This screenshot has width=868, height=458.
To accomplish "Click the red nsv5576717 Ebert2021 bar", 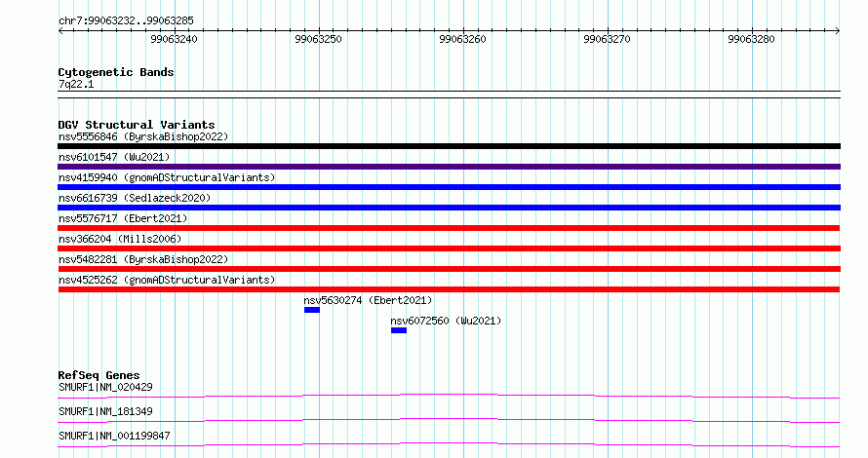I will click(449, 228).
